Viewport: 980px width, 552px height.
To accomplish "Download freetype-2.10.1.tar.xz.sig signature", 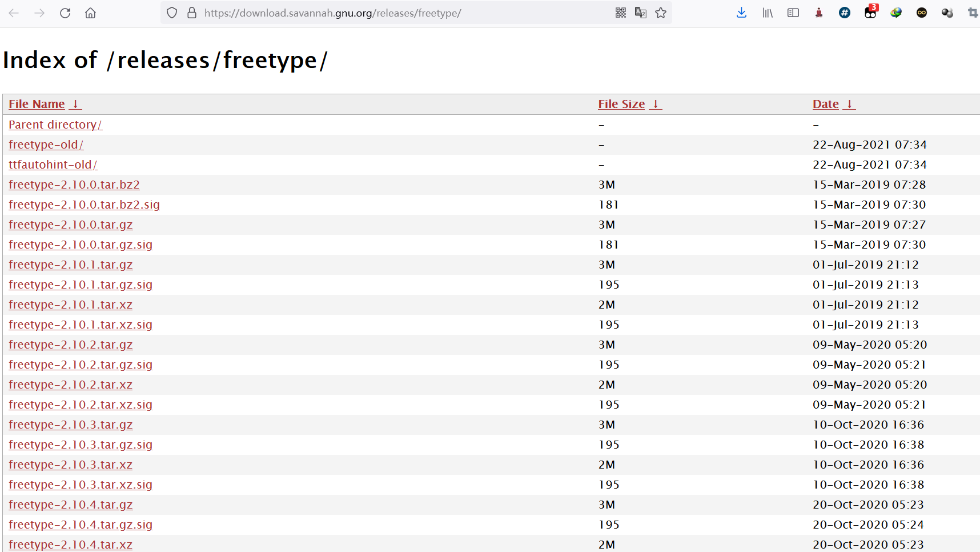I will 81,325.
